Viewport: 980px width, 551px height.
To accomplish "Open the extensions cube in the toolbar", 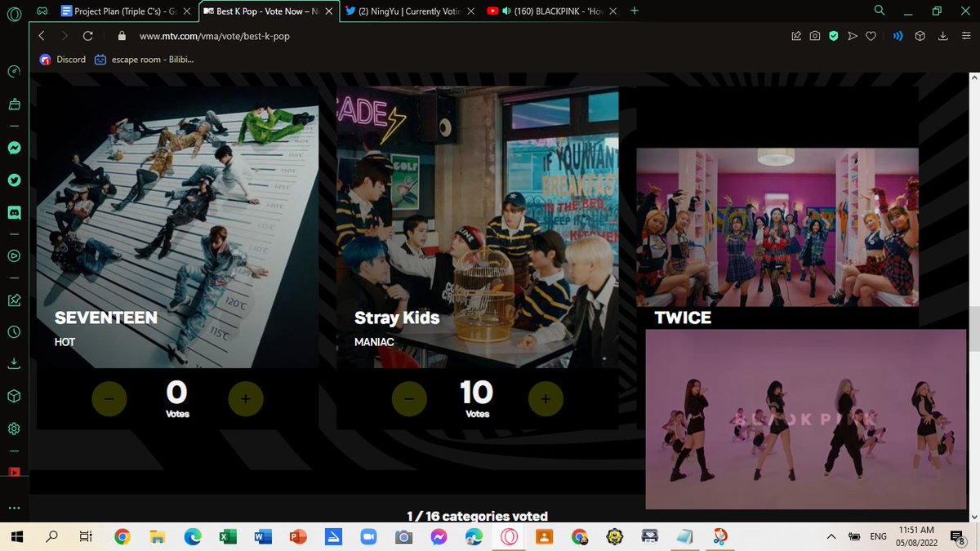I will point(920,36).
